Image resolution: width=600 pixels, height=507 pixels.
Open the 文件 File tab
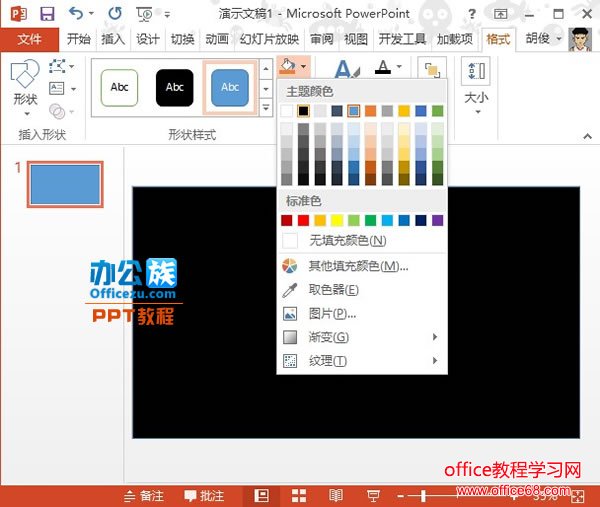coord(29,39)
